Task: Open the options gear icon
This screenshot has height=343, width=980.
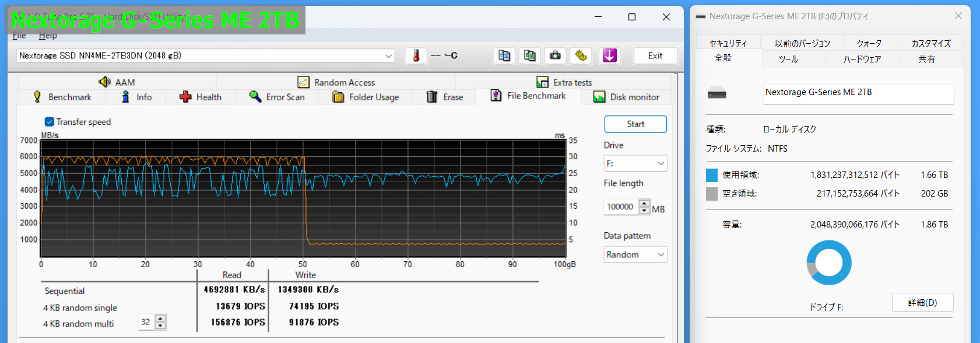Action: (581, 55)
